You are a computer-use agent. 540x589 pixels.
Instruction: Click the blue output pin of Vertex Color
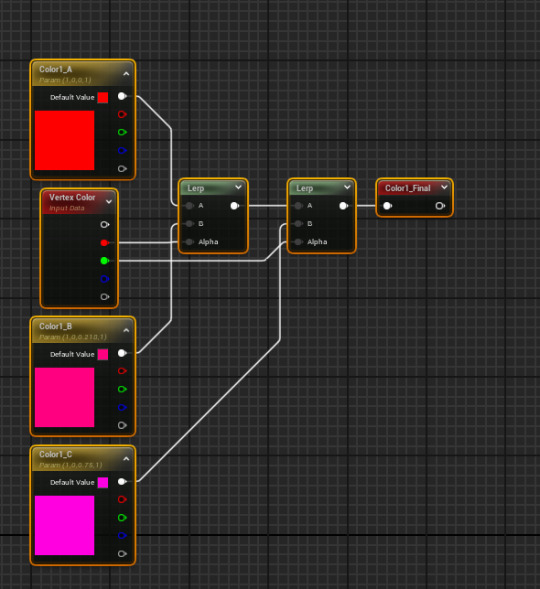[x=105, y=279]
